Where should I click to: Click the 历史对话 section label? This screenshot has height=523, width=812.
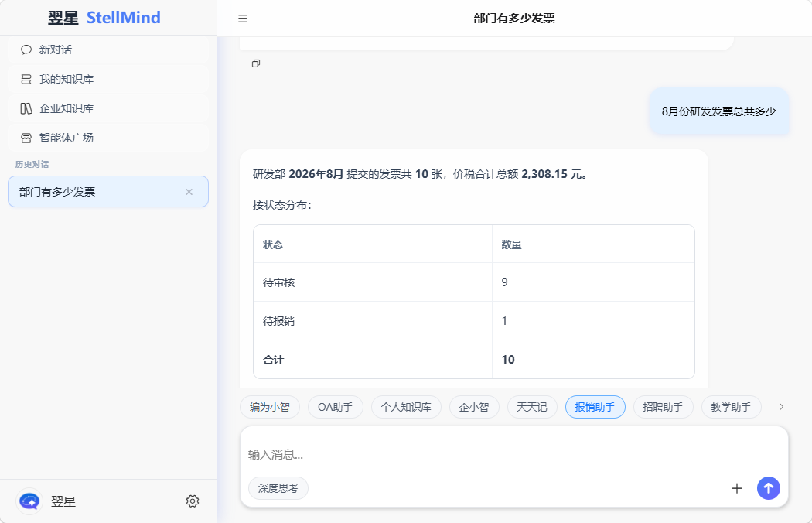tap(32, 164)
